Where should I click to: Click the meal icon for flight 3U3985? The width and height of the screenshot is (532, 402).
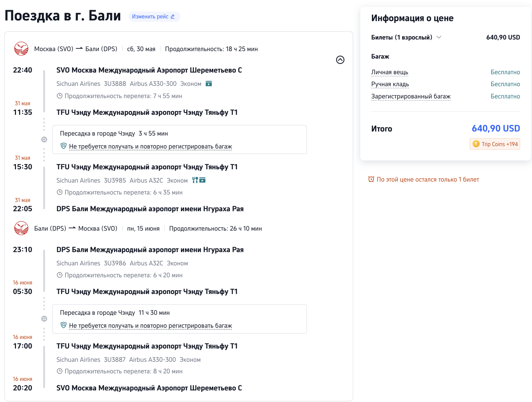[195, 180]
